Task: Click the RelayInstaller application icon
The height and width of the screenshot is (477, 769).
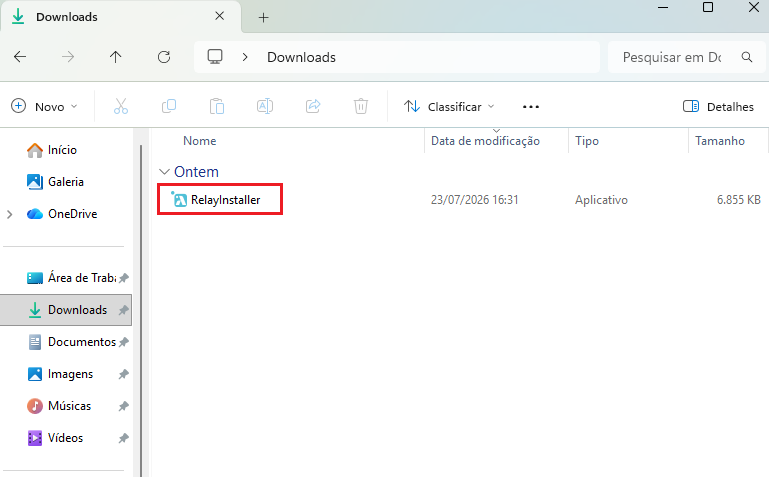Action: tap(179, 200)
